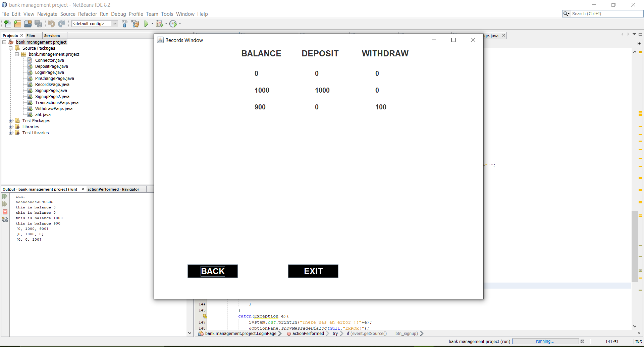Open the Profile Project dropdown arrow
Image resolution: width=644 pixels, height=347 pixels.
(180, 23)
